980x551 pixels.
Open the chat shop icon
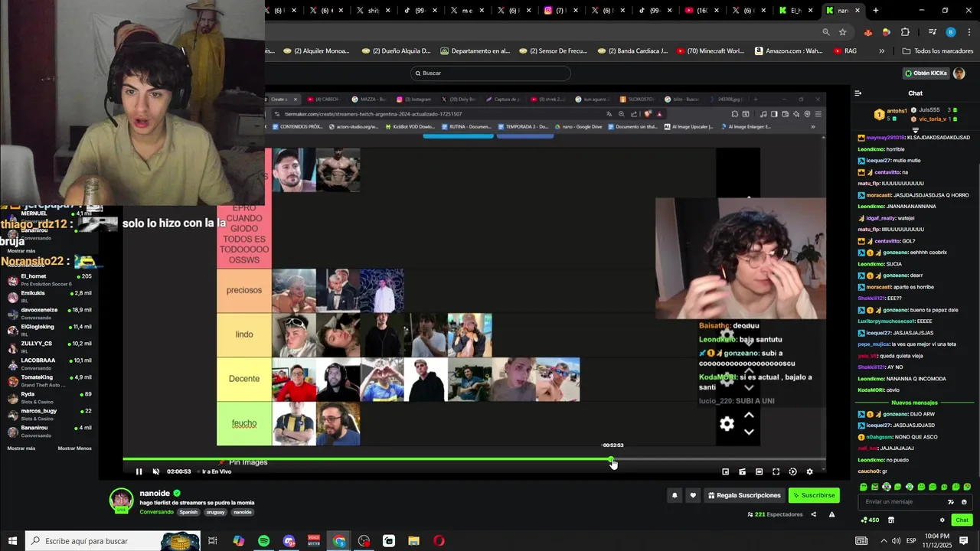tap(890, 520)
